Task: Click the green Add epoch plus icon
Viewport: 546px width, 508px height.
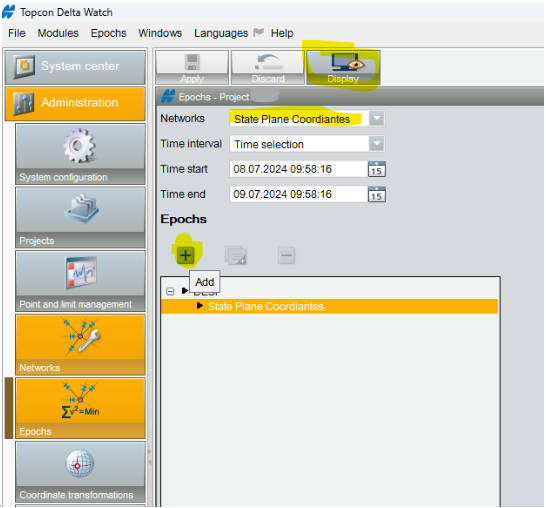Action: tap(185, 256)
